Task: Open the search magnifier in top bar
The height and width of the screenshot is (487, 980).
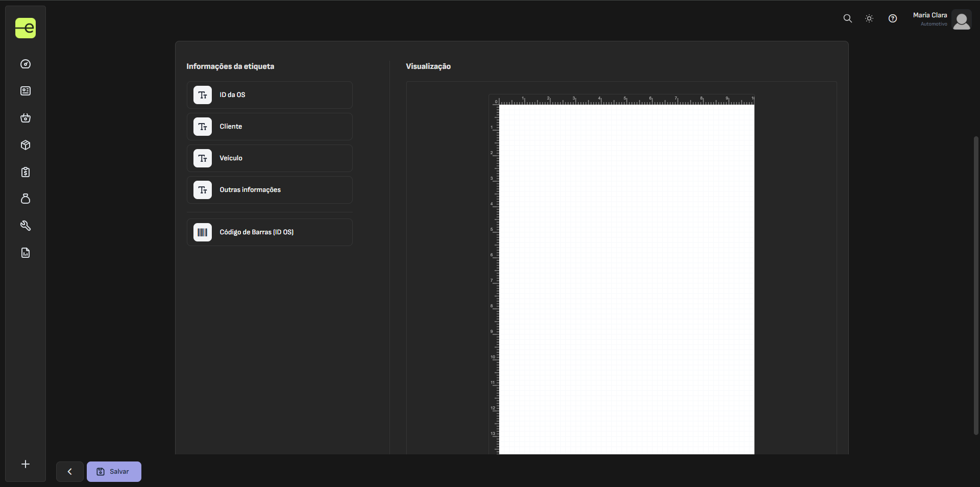Action: pos(847,18)
